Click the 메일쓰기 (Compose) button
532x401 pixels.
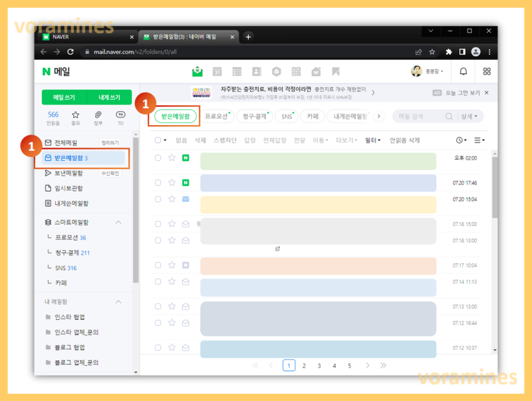pos(63,96)
